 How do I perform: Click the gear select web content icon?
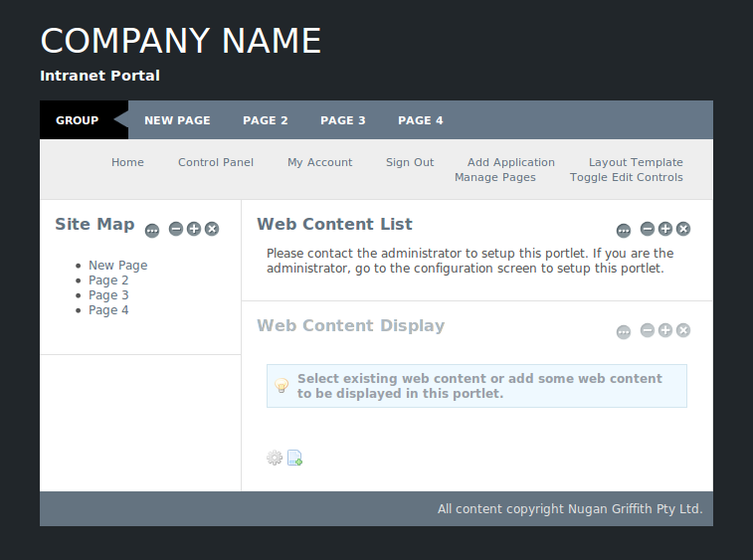point(275,458)
